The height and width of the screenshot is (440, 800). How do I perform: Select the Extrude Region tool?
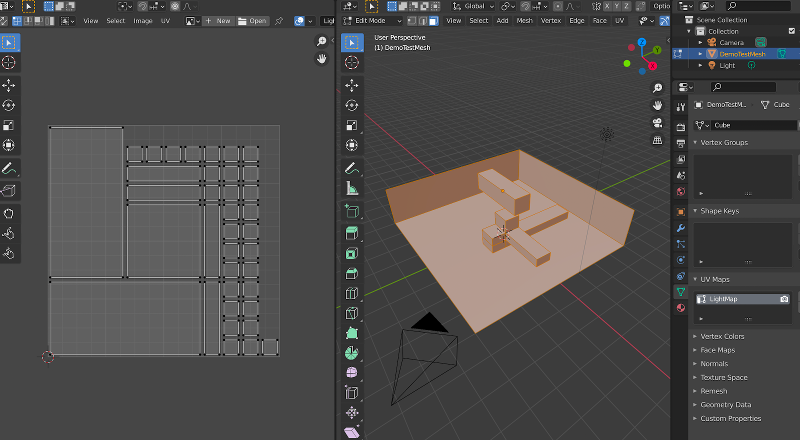352,233
